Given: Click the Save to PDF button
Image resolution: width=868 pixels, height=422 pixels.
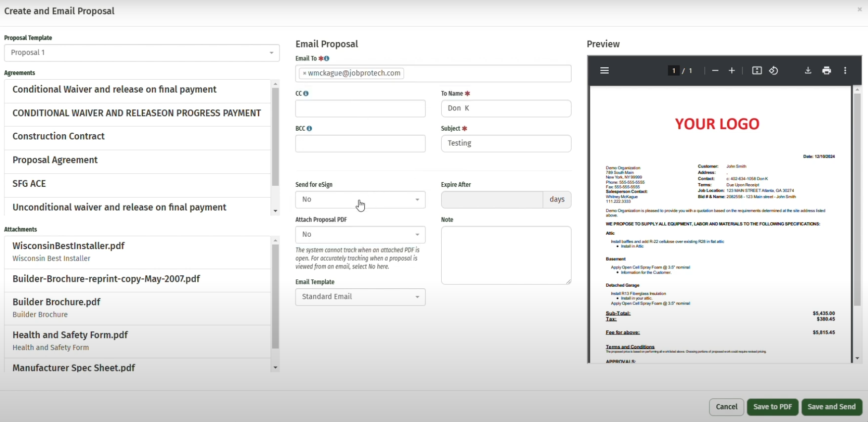Looking at the screenshot, I should coord(772,407).
